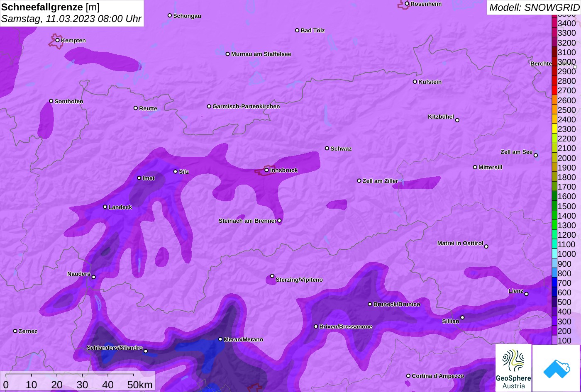Pick the red 2700 legend color
Image resolution: width=581 pixels, height=392 pixels.
click(x=554, y=90)
